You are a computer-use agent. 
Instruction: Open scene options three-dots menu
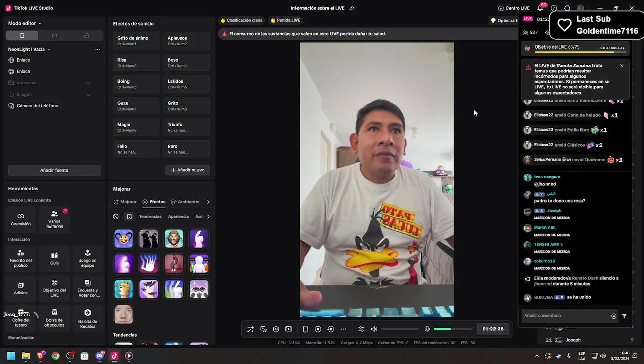coord(97,49)
